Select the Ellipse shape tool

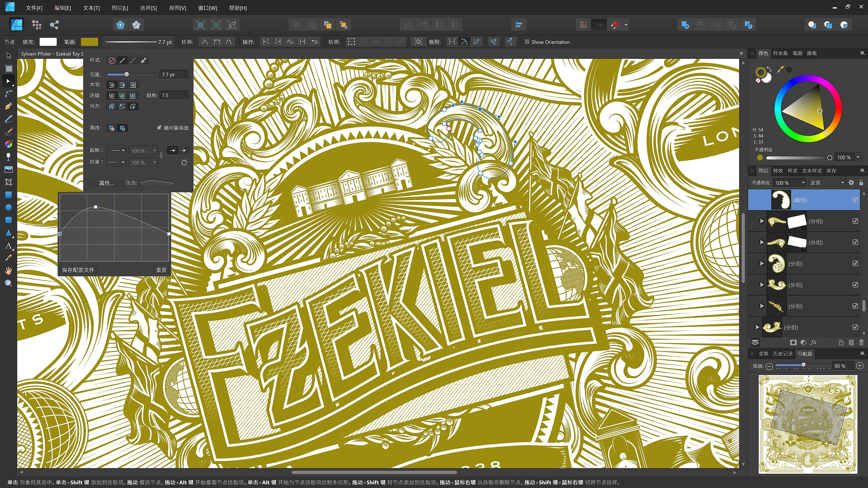9,207
